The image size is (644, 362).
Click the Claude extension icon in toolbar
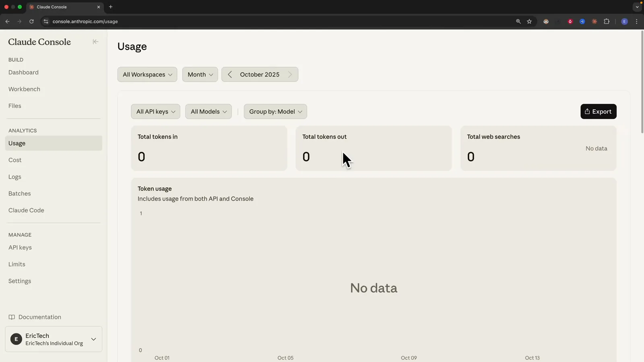[594, 21]
